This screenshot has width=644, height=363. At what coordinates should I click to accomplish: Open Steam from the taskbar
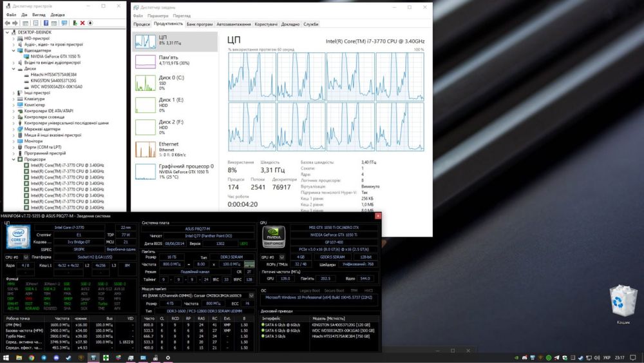coord(69,358)
